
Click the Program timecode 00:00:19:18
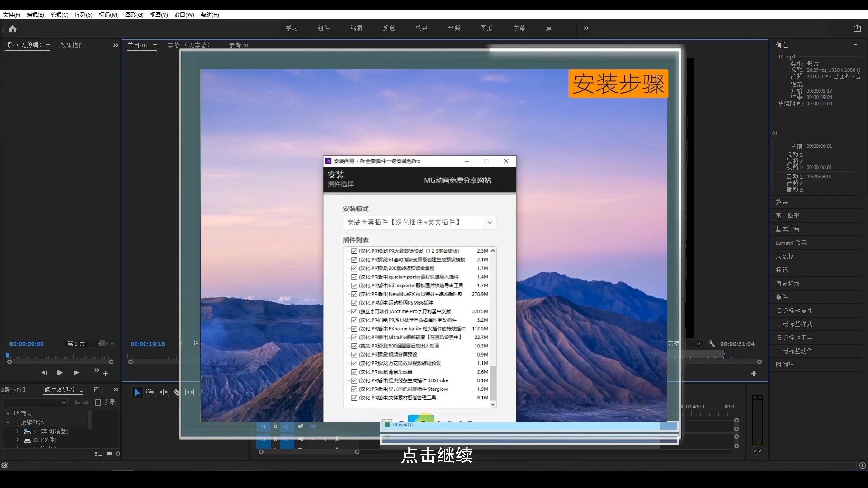tap(148, 344)
